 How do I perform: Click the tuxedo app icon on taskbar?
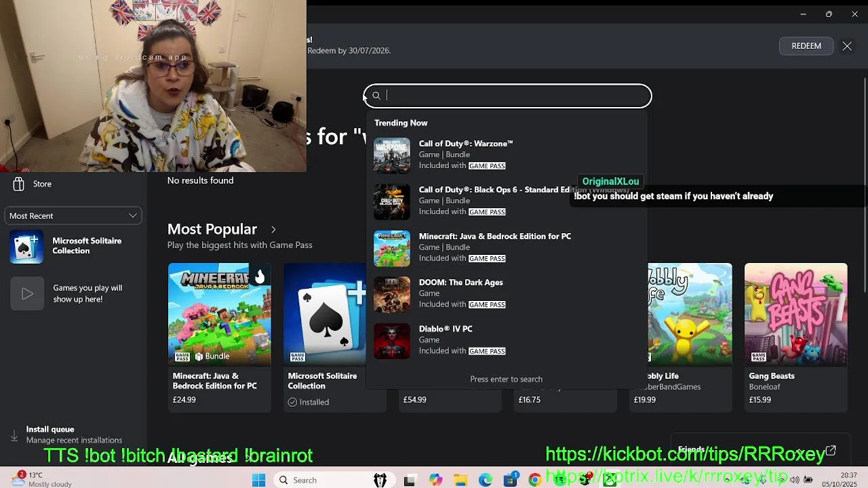(380, 480)
